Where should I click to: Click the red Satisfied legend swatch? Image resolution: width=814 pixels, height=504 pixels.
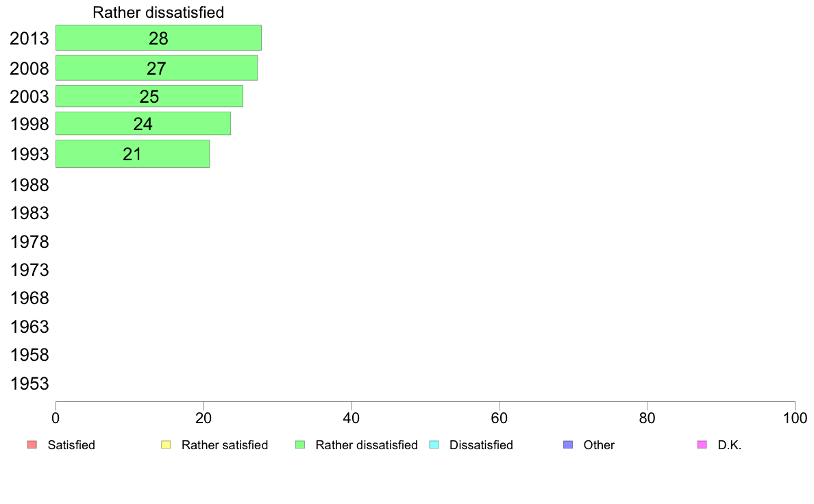point(32,445)
